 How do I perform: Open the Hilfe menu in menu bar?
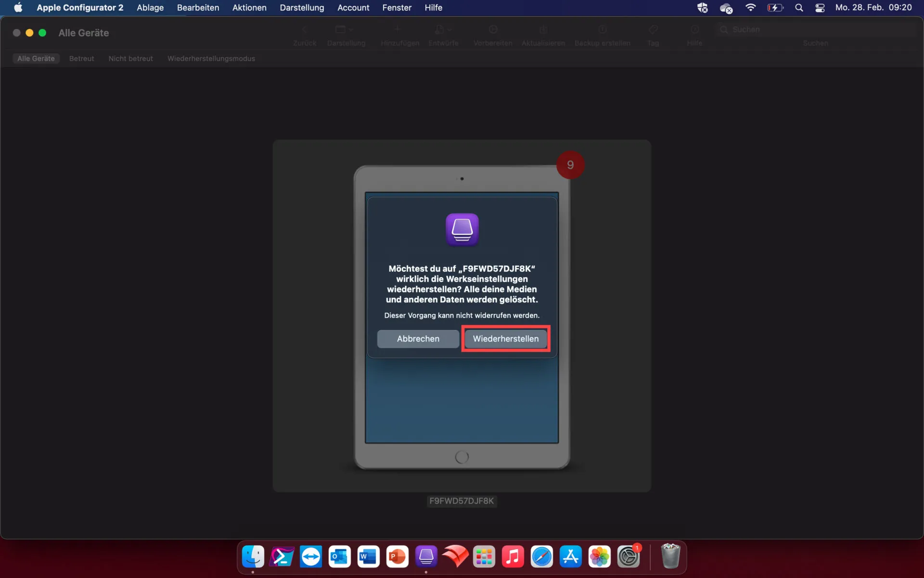(433, 8)
